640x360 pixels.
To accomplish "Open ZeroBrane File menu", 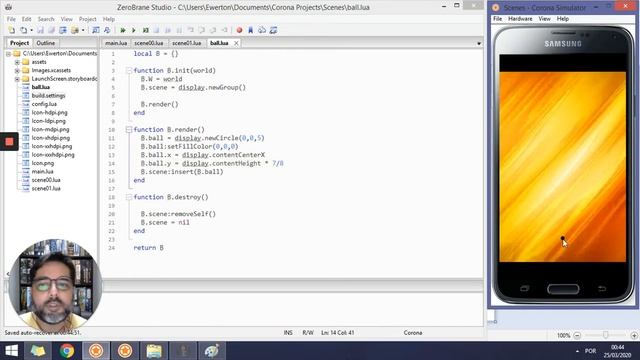I will tap(11, 19).
